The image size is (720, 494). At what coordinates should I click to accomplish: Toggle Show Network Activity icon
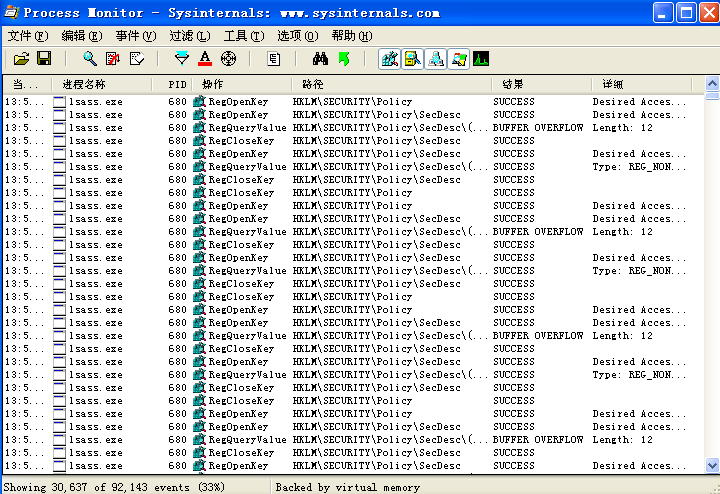pyautogui.click(x=435, y=59)
